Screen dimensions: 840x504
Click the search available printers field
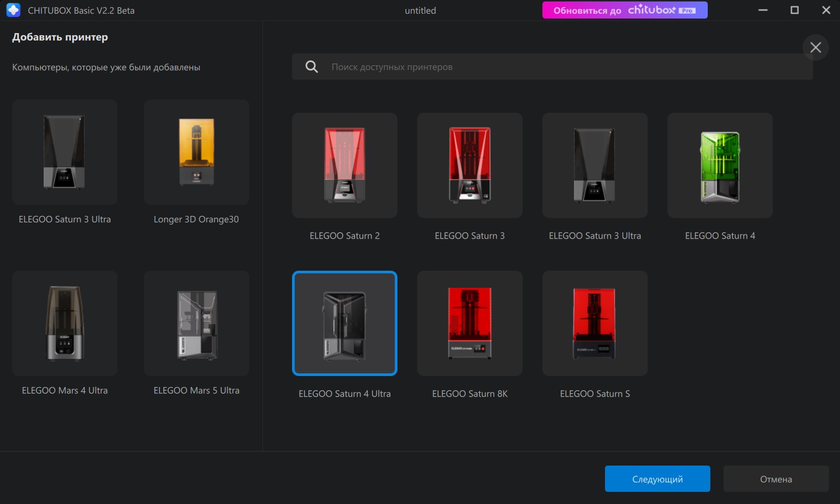click(x=552, y=67)
